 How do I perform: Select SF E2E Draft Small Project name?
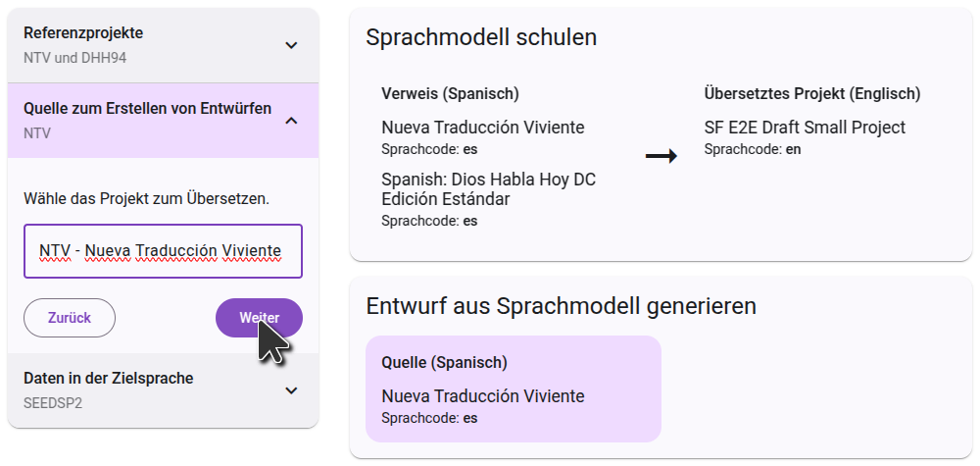805,128
